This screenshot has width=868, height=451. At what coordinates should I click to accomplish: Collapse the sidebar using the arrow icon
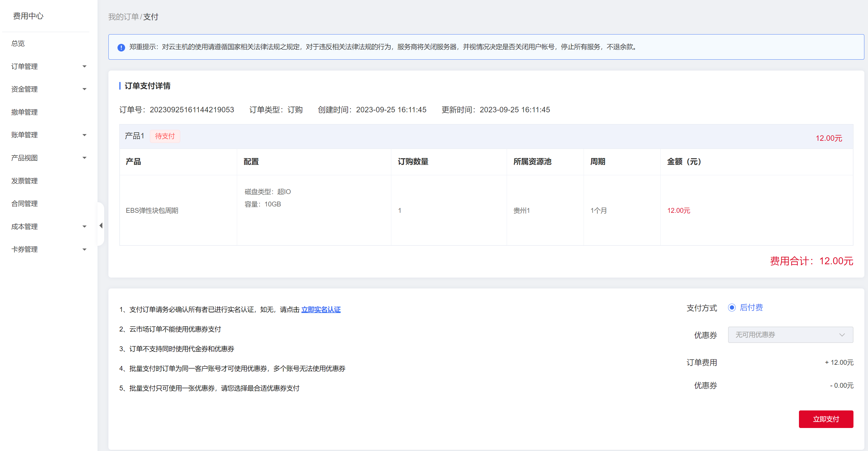click(x=101, y=226)
